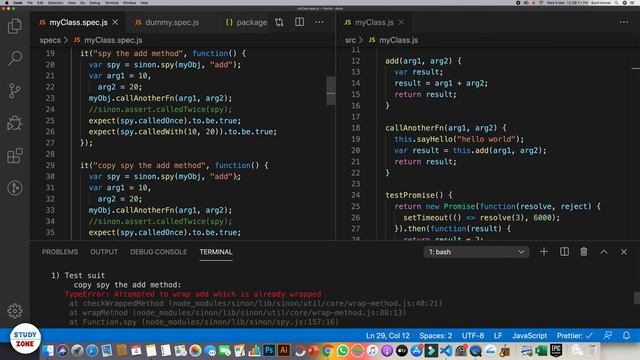This screenshot has height=360, width=640.
Task: Close the myClass.spec.js tab
Action: (116, 22)
